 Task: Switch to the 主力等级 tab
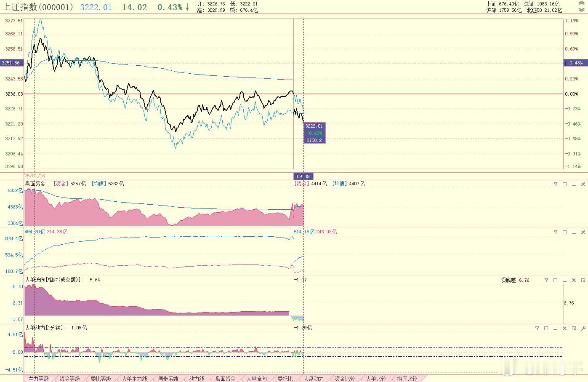coord(39,379)
